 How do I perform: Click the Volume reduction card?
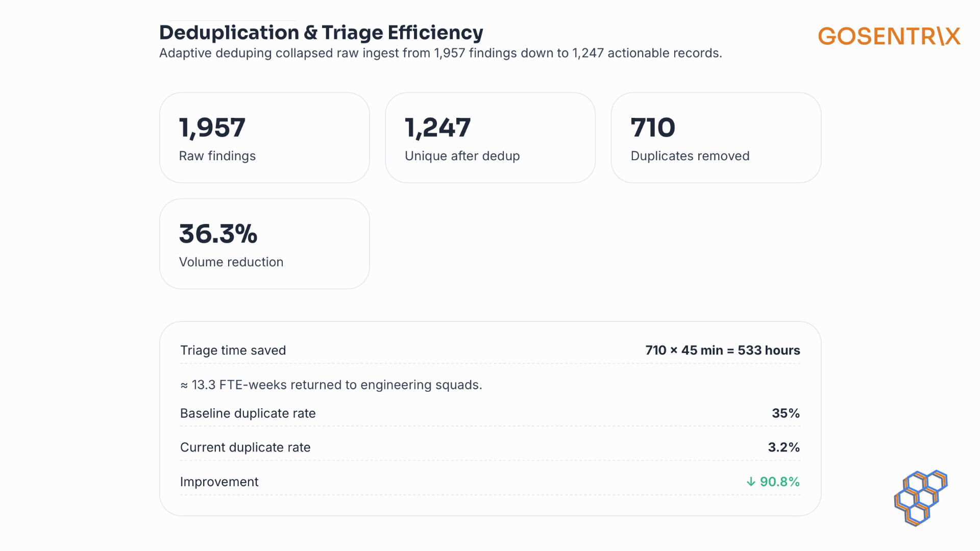coord(264,244)
